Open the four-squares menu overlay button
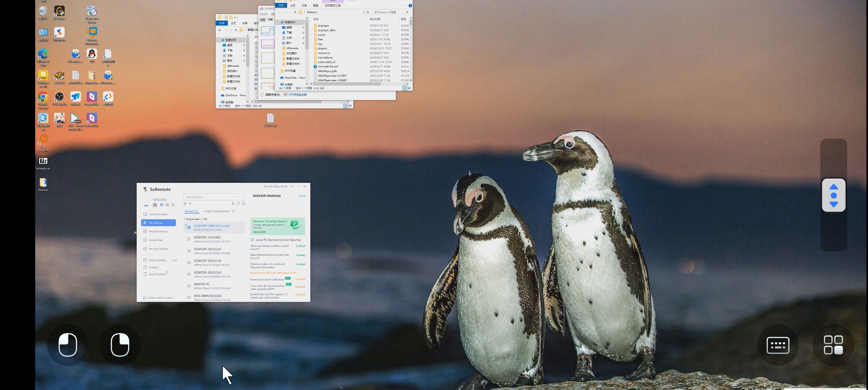The width and height of the screenshot is (868, 390). (x=833, y=345)
